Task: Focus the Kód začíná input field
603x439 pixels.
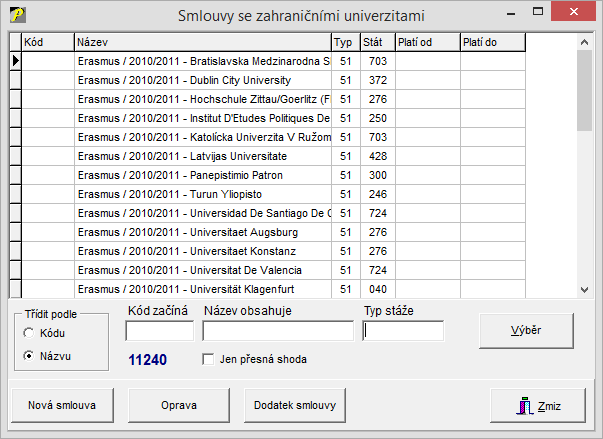Action: (x=160, y=331)
